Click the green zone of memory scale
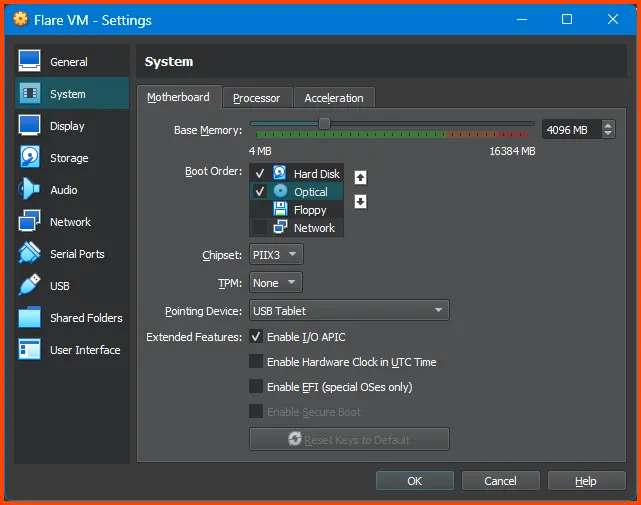Image resolution: width=641 pixels, height=505 pixels. [350, 134]
